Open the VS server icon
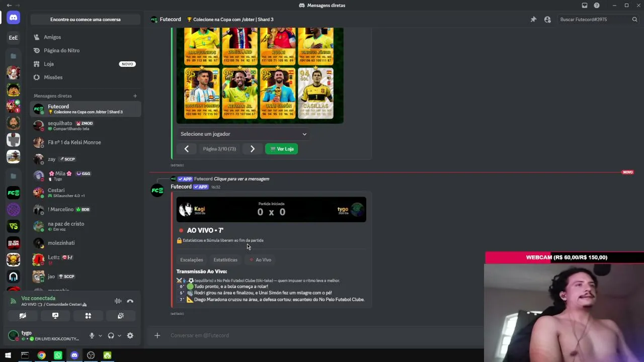The width and height of the screenshot is (644, 362). (13, 226)
